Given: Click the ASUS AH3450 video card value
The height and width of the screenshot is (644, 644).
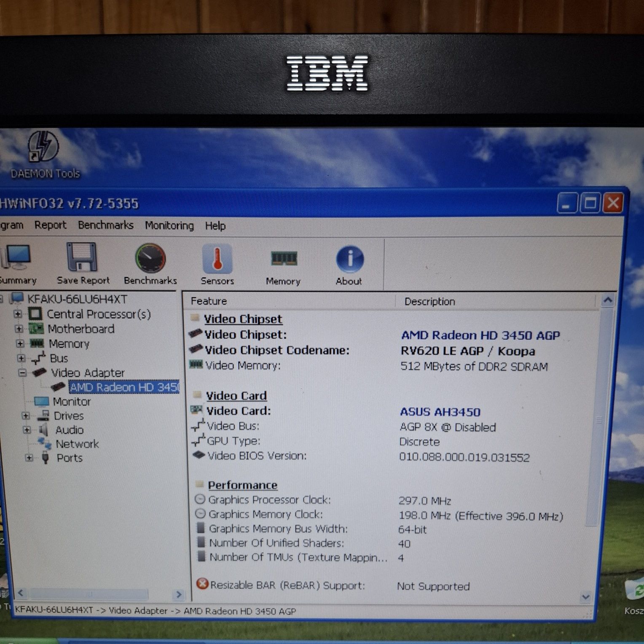Looking at the screenshot, I should pos(440,412).
